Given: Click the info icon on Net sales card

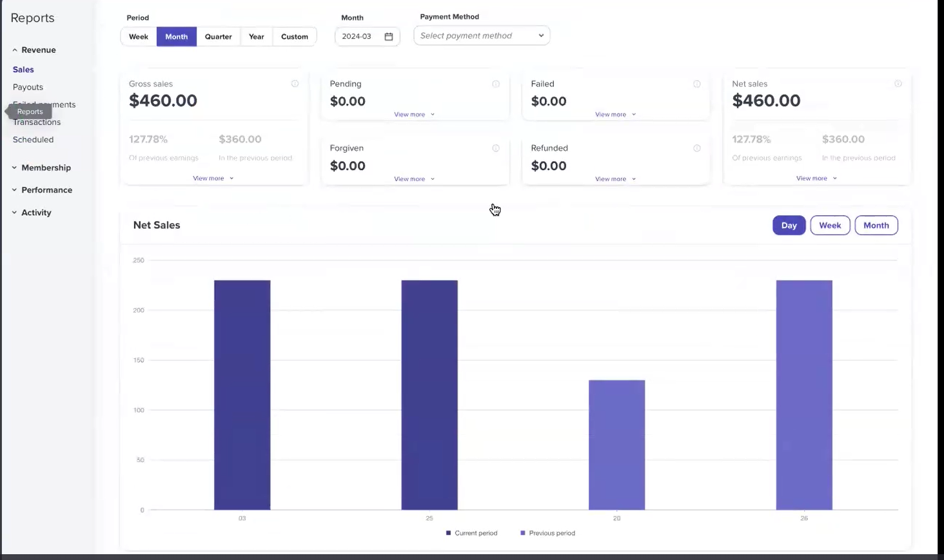Looking at the screenshot, I should (x=898, y=84).
